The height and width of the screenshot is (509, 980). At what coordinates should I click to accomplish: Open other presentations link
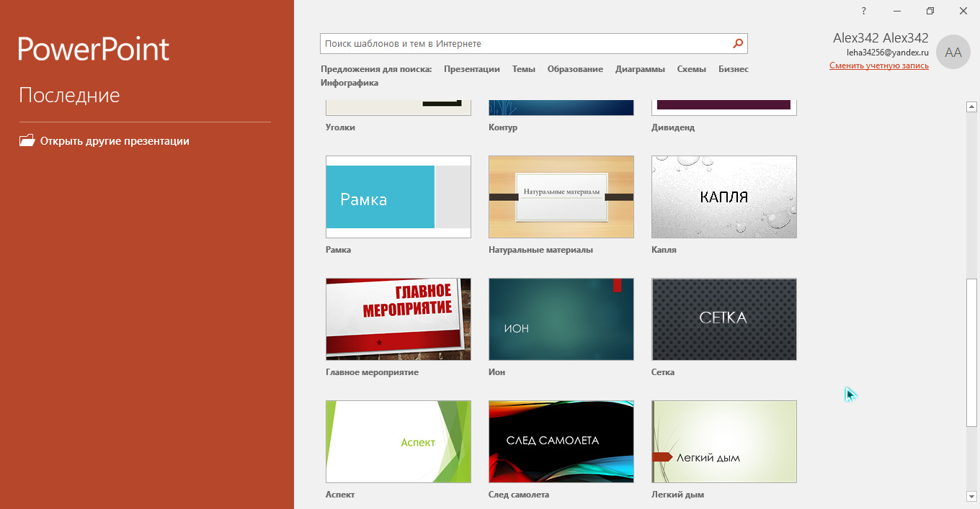pyautogui.click(x=115, y=141)
